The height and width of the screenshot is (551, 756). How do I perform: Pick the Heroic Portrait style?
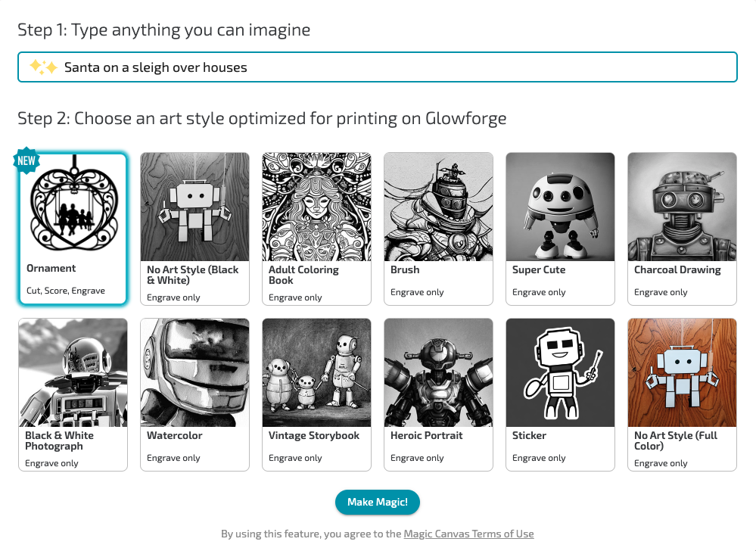coord(438,372)
